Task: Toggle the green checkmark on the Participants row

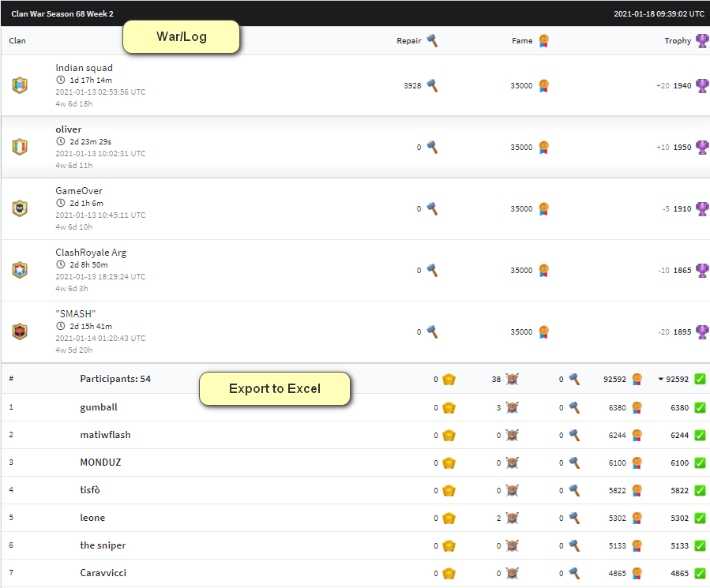Action: pos(699,379)
